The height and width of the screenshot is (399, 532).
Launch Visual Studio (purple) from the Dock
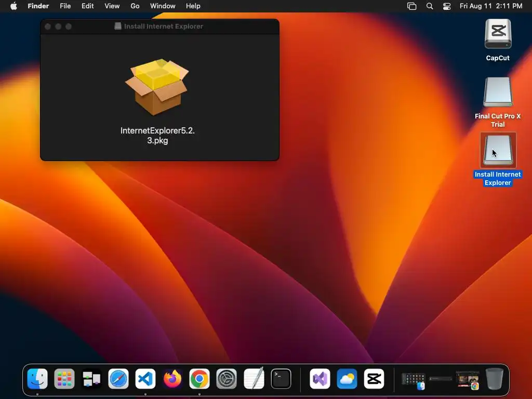click(320, 379)
